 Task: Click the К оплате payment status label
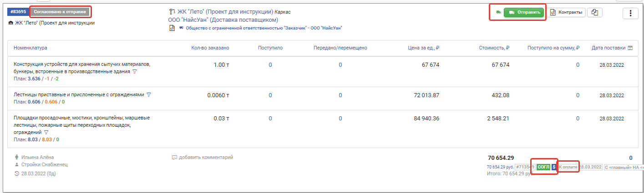point(568,167)
